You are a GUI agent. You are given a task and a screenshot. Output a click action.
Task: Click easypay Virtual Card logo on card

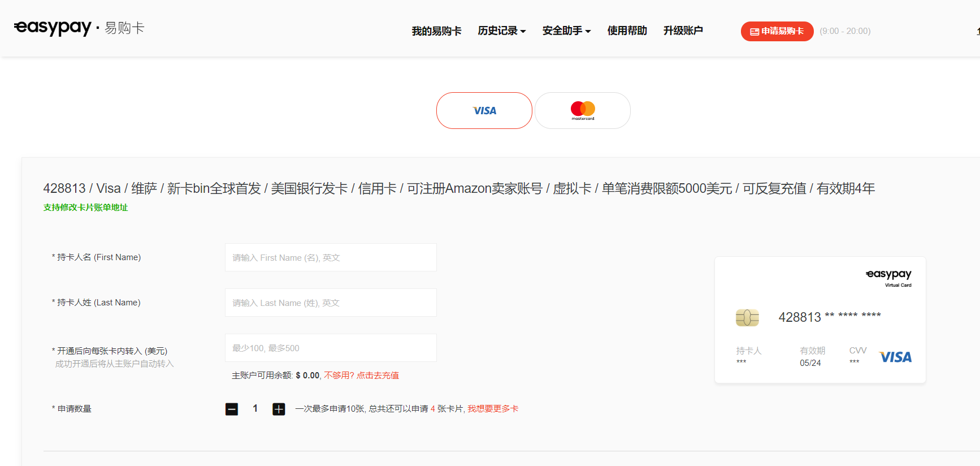(889, 277)
